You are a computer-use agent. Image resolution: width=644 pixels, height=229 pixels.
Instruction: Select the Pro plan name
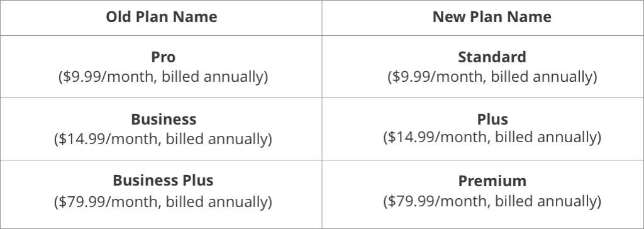click(163, 57)
